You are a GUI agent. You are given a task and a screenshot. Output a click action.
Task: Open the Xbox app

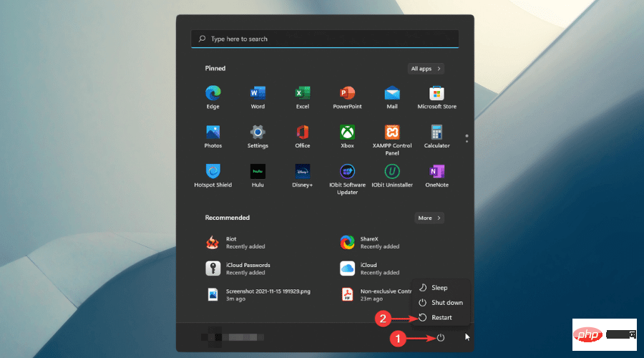point(347,137)
